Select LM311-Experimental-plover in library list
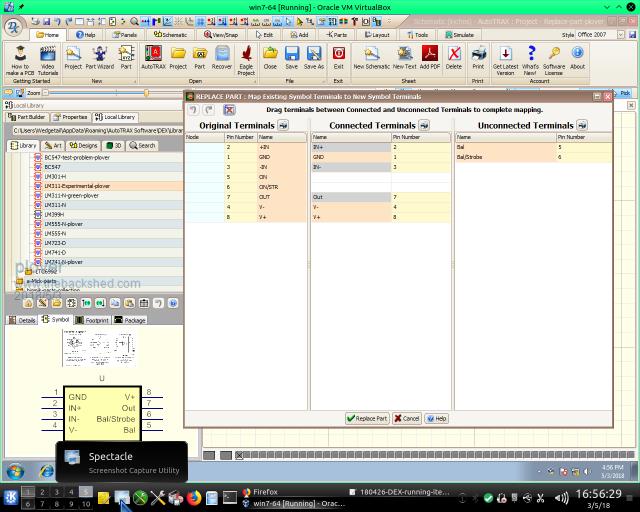The image size is (640, 512). (77, 186)
